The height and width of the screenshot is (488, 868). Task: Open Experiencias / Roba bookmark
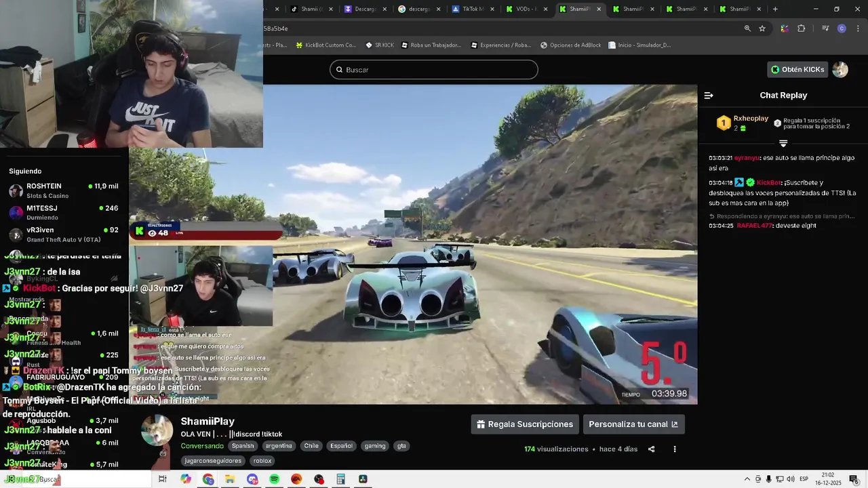[500, 45]
